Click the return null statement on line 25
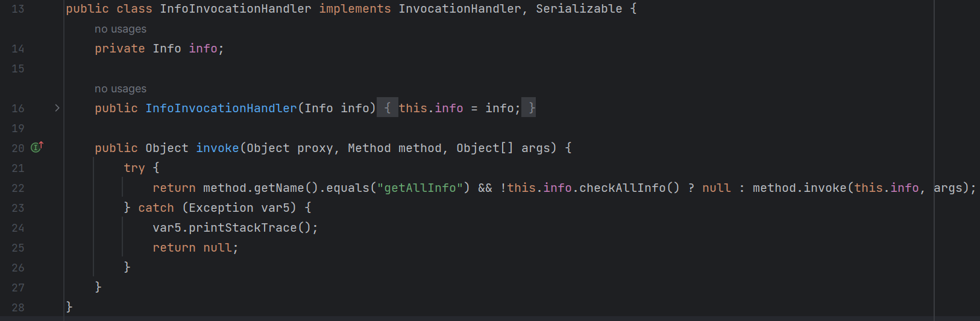 (195, 248)
